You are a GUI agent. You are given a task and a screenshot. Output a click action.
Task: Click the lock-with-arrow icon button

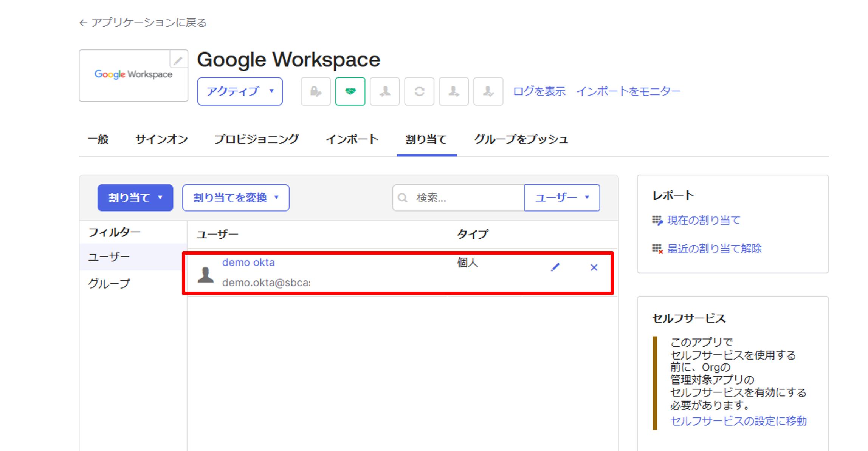pyautogui.click(x=316, y=91)
